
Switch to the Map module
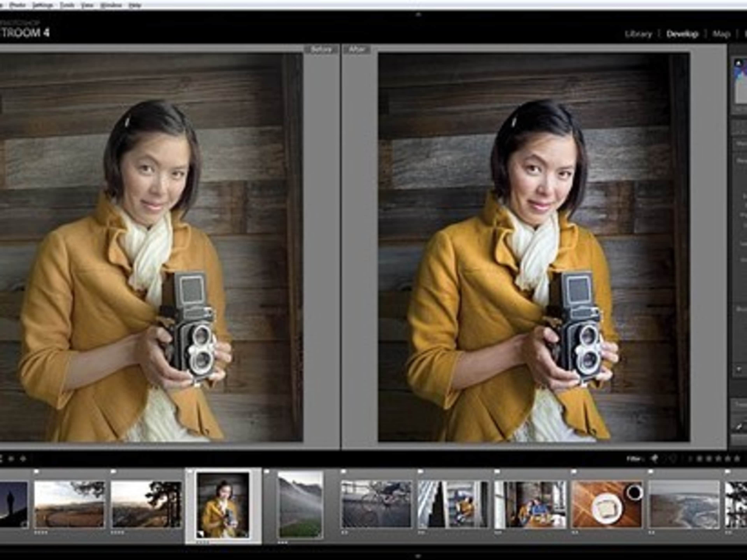721,34
